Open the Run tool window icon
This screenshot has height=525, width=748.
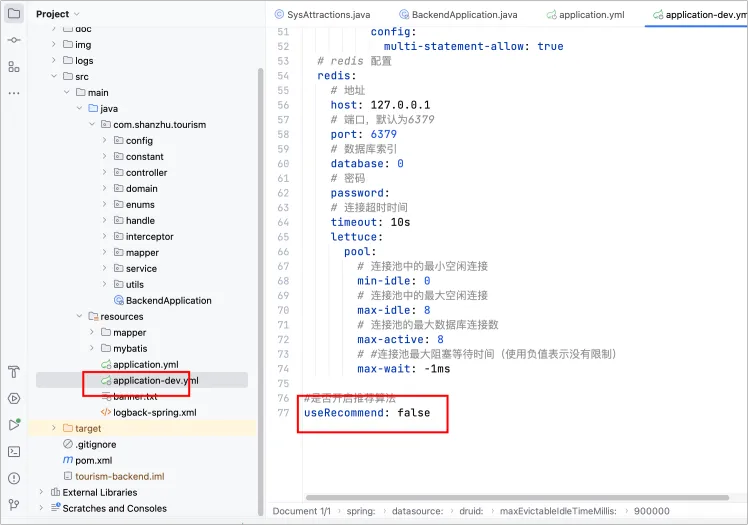tap(13, 424)
